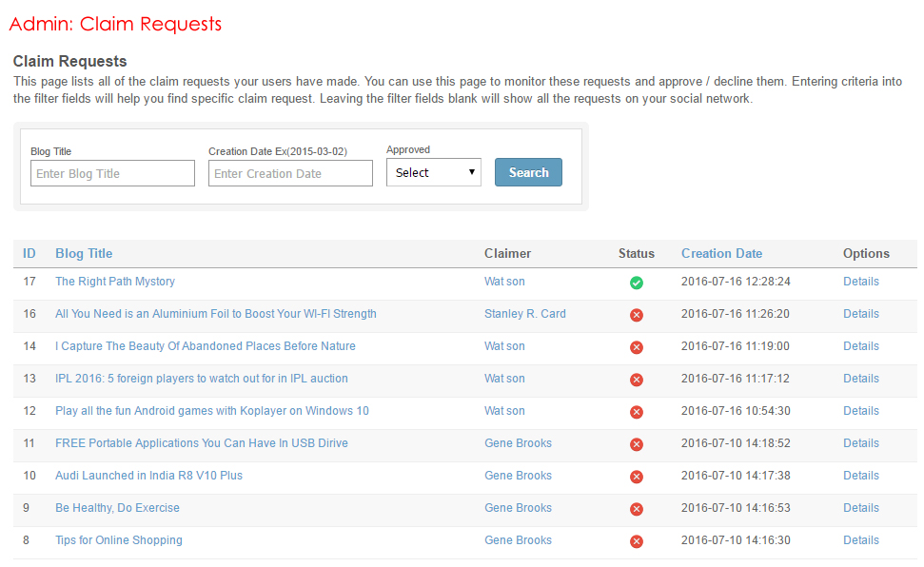Click the red status icon for Tips for Online Shopping
This screenshot has height=567, width=924.
click(x=637, y=541)
